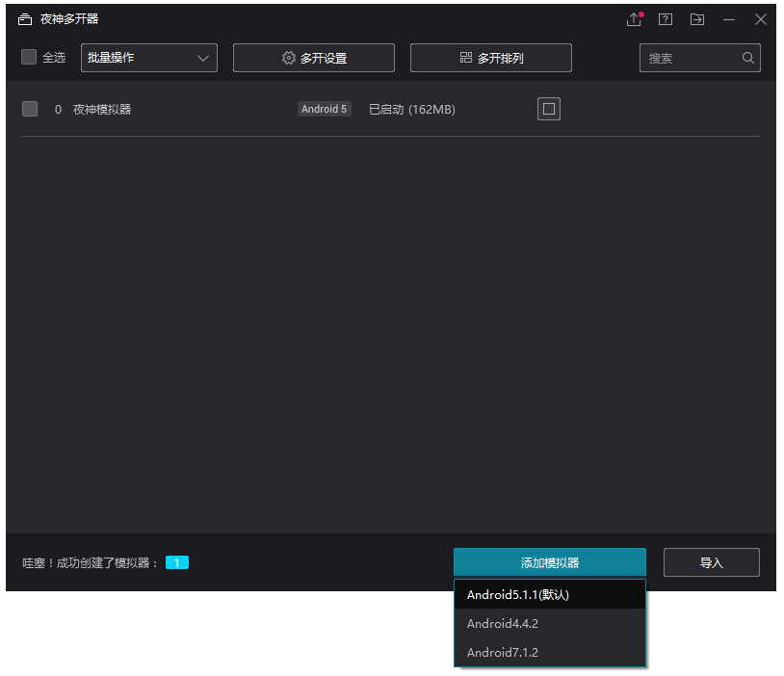Image resolution: width=784 pixels, height=676 pixels.
Task: Open the 批量操作 dropdown
Action: pos(148,57)
